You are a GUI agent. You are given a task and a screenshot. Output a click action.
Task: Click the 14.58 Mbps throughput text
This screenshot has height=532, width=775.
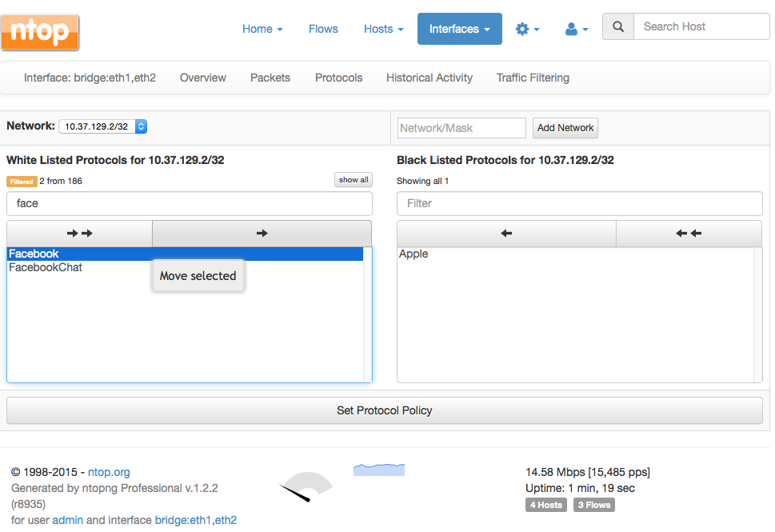pos(588,472)
